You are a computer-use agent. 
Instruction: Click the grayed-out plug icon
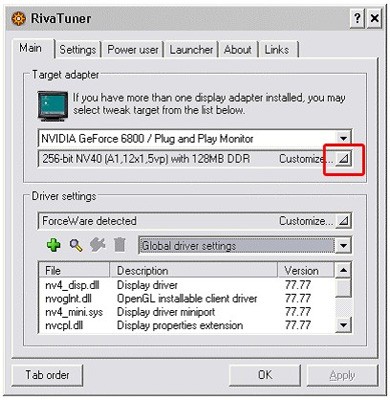pos(98,245)
